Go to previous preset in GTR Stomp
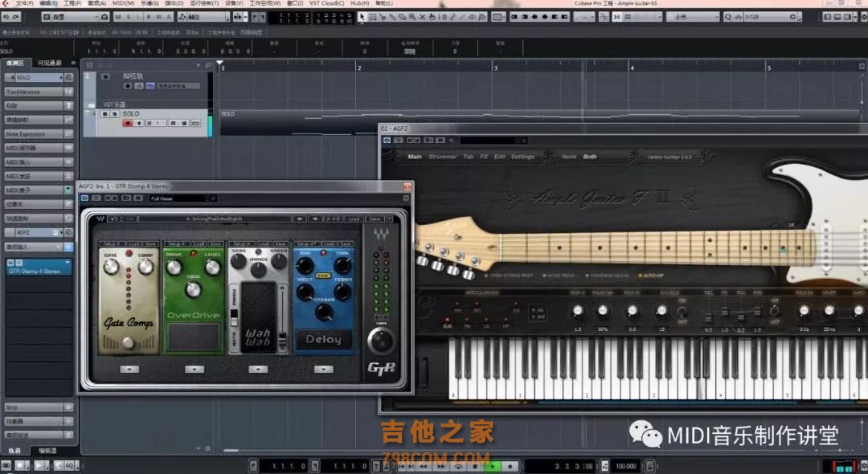868x474 pixels. 300,219
